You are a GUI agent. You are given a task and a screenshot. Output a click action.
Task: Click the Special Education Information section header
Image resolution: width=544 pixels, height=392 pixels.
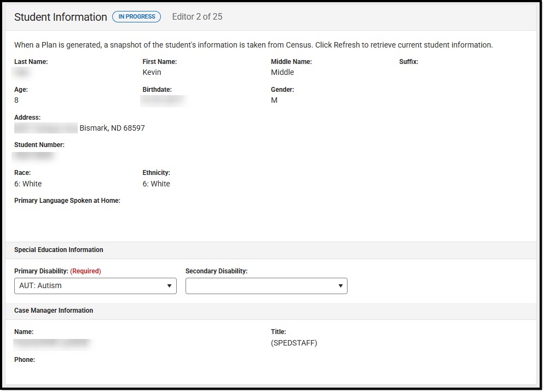pyautogui.click(x=59, y=250)
